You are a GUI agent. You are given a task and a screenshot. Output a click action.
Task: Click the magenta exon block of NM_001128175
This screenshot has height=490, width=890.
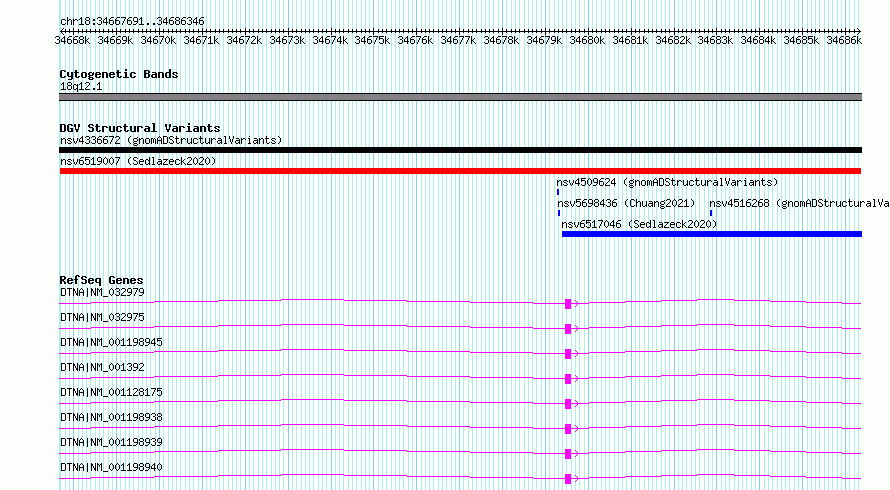[568, 404]
